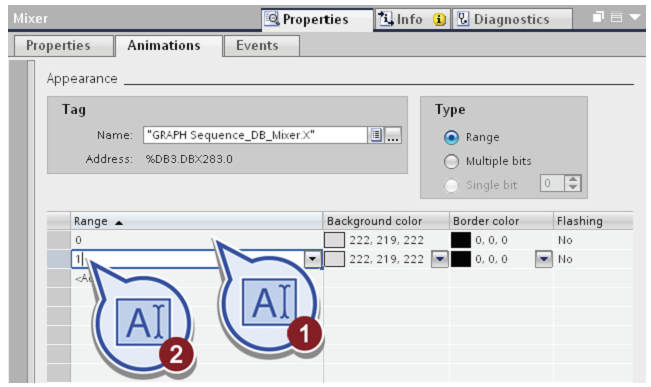Increase the single bit number spinner
Viewport: 651px width, 387px height.
tap(573, 179)
